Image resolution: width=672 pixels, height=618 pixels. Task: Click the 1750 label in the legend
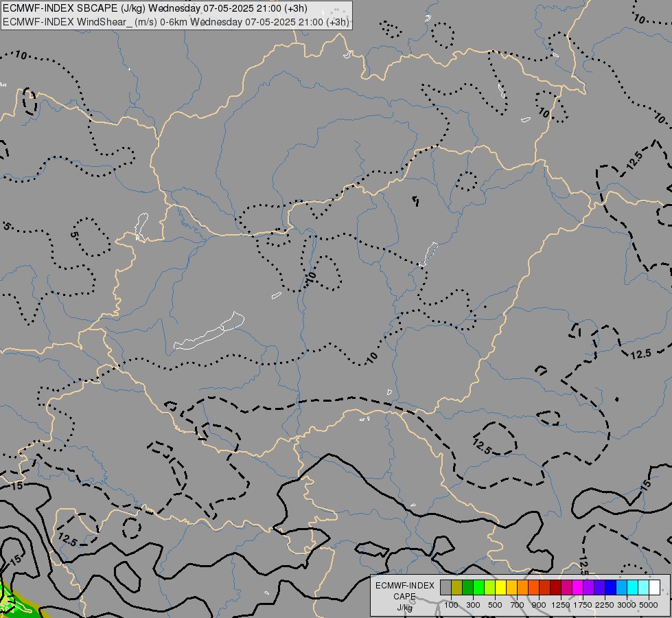click(583, 605)
